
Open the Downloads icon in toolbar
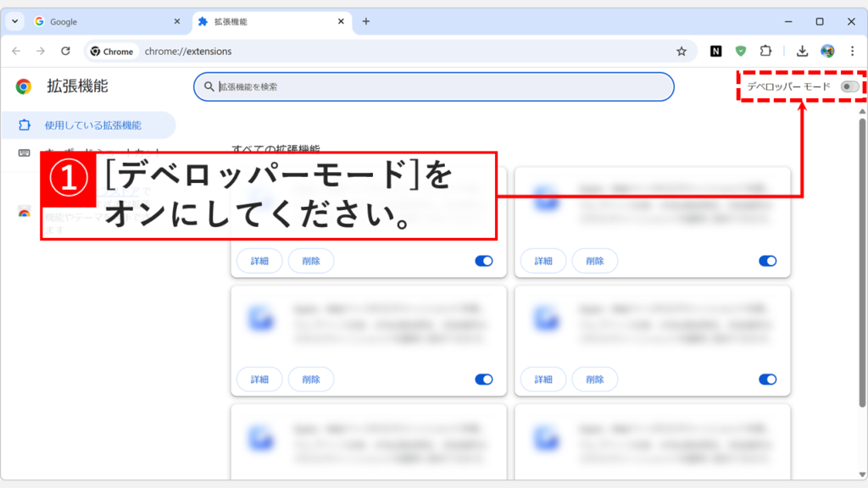pos(802,51)
